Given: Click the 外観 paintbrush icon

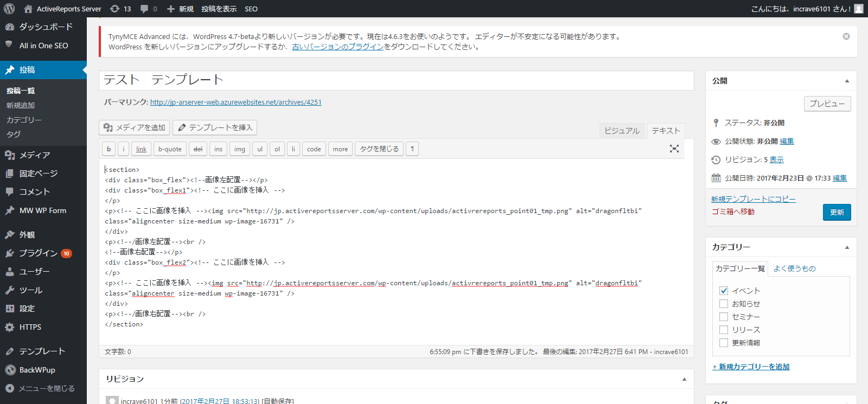Looking at the screenshot, I should click(x=10, y=235).
